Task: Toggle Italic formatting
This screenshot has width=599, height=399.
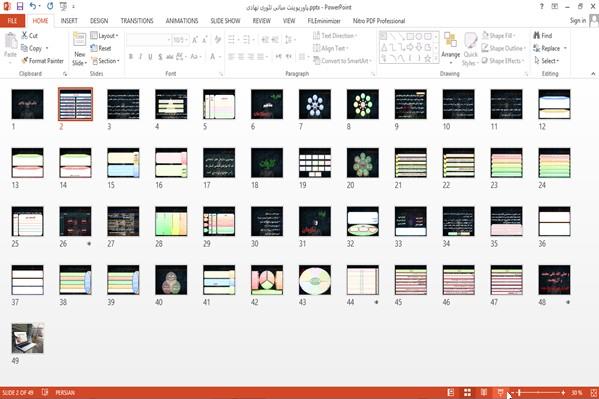Action: 140,57
